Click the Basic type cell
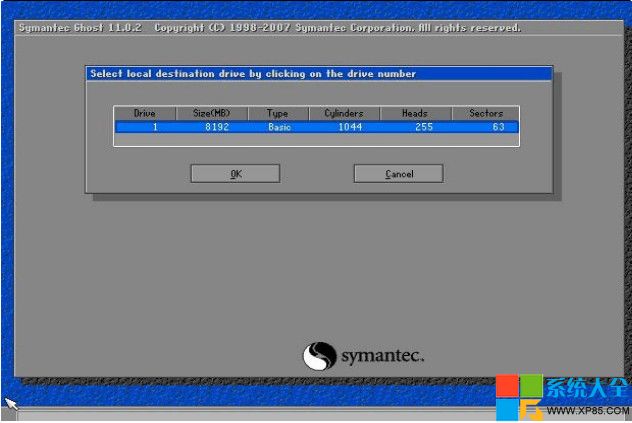This screenshot has height=423, width=632. point(279,127)
